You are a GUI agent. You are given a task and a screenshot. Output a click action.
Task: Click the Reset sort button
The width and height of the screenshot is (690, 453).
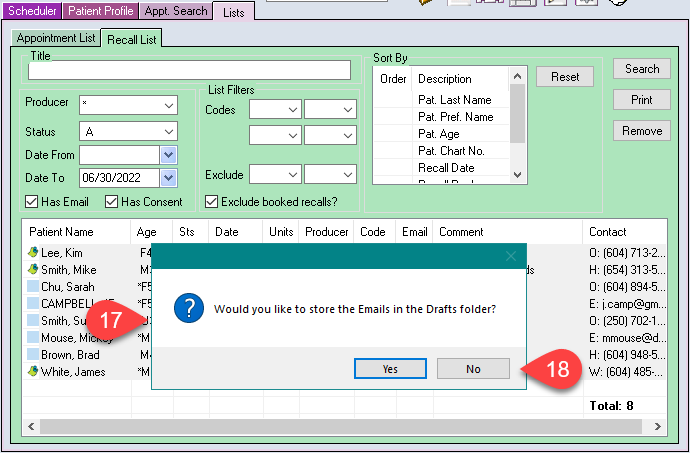point(565,77)
